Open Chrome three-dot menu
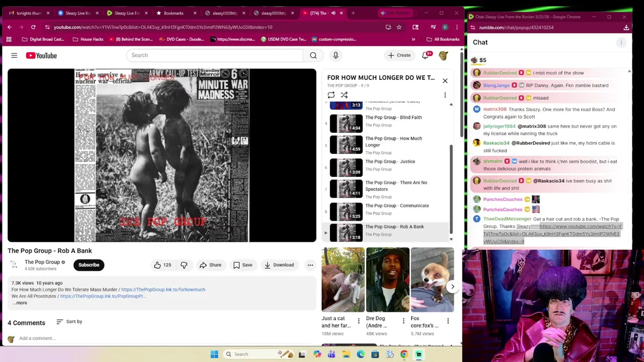The height and width of the screenshot is (362, 644). coord(457,27)
